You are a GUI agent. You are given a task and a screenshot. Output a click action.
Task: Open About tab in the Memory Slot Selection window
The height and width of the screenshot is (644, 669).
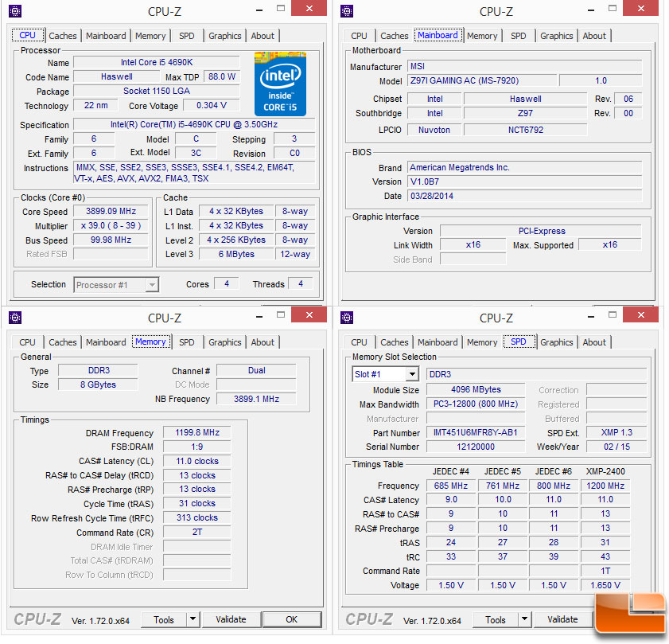594,342
